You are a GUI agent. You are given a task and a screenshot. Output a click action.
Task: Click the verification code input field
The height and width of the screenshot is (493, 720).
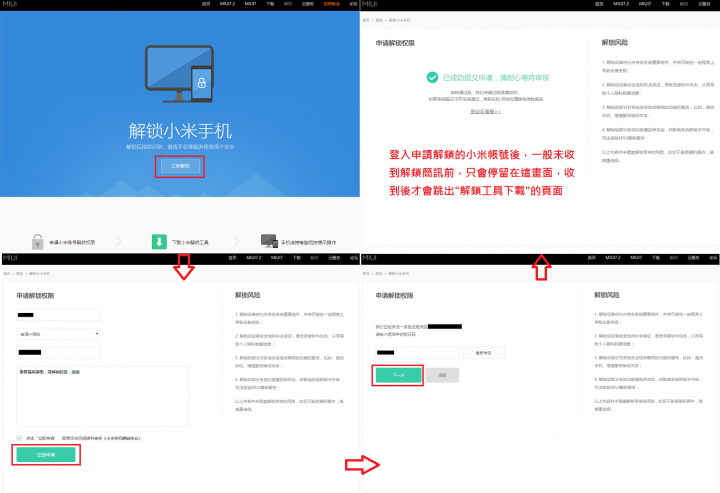point(417,353)
